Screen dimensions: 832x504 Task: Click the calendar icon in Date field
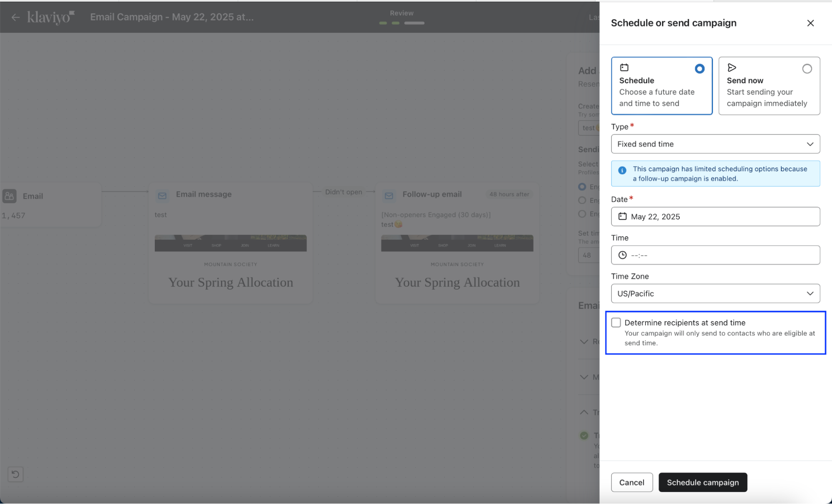[x=622, y=216]
